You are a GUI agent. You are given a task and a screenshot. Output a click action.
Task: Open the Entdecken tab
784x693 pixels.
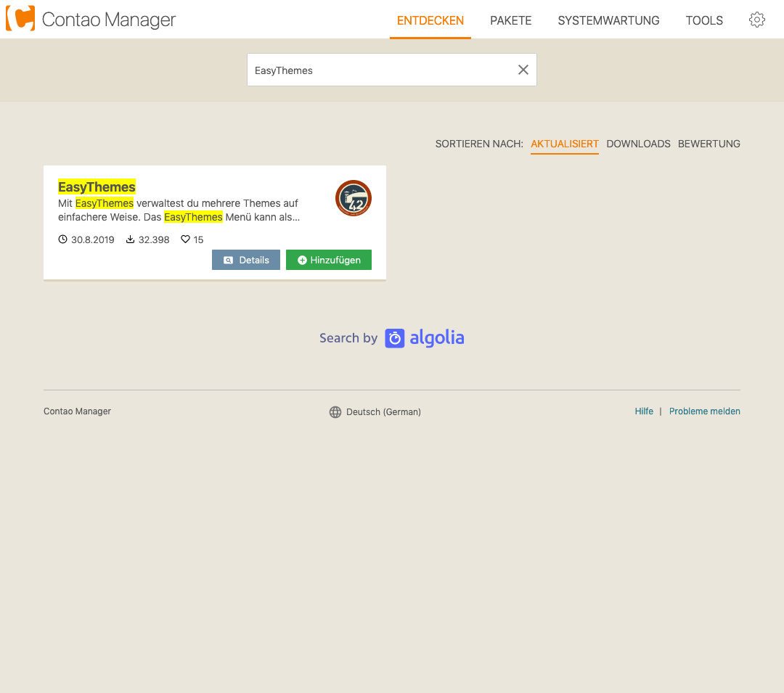430,20
